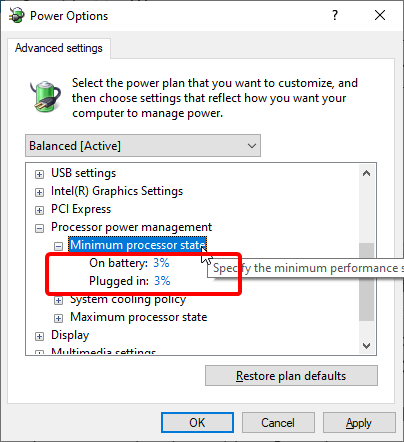Screen dimensions: 404x442
Task: Click the On battery 3% value
Action: coord(161,263)
